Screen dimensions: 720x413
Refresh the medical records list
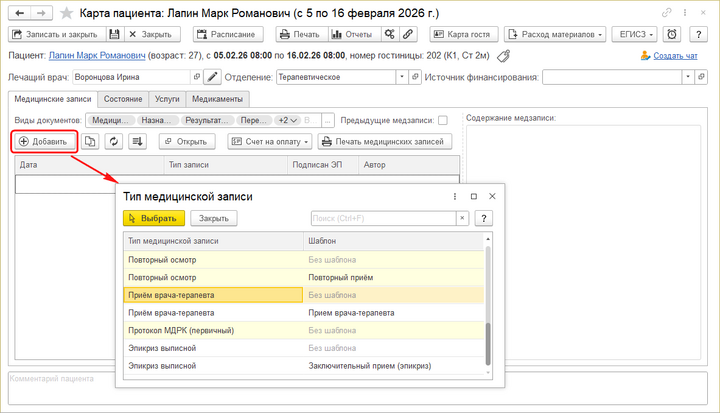pos(113,141)
